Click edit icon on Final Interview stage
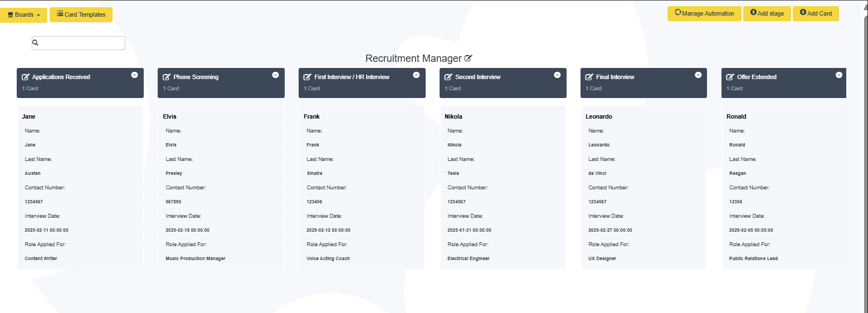 click(589, 77)
